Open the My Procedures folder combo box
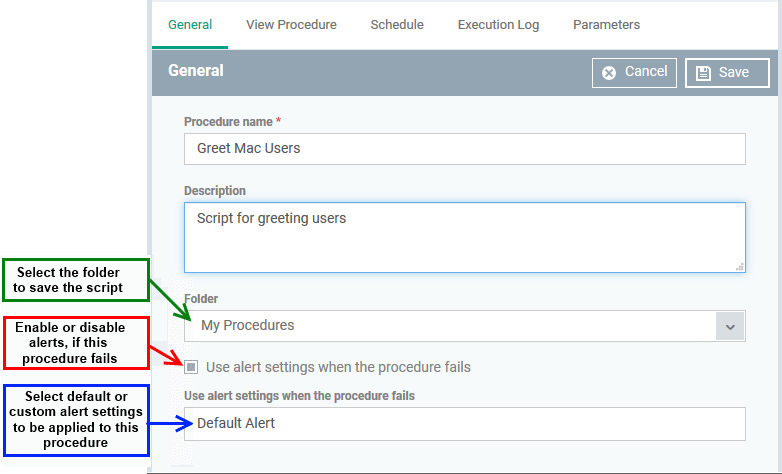The image size is (782, 474). 465,326
